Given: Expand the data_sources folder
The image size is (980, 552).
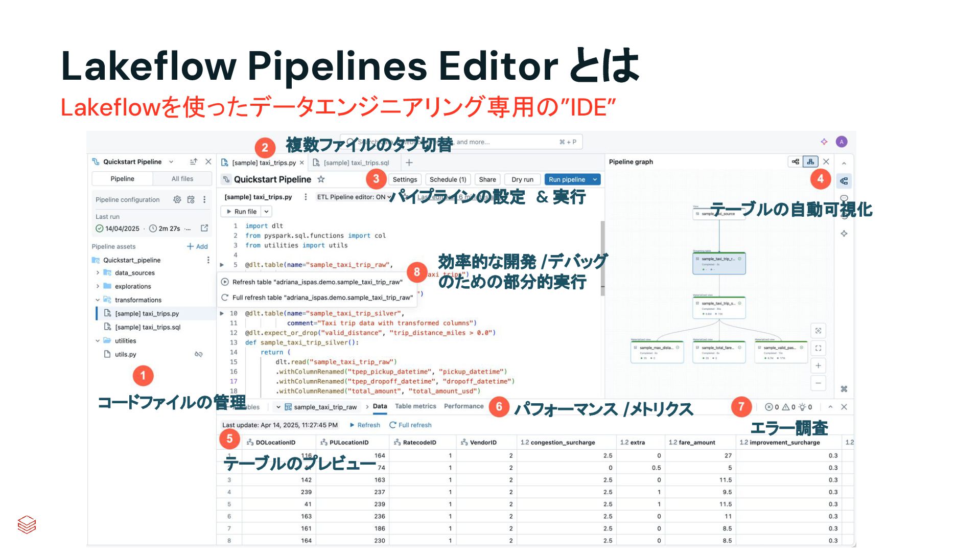Looking at the screenshot, I should click(x=98, y=273).
